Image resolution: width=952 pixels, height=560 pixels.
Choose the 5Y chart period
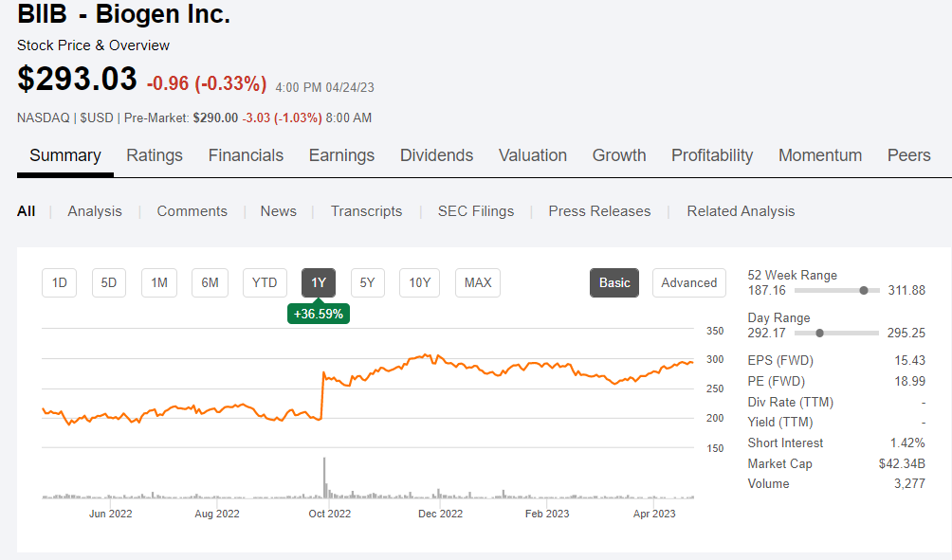tap(368, 282)
